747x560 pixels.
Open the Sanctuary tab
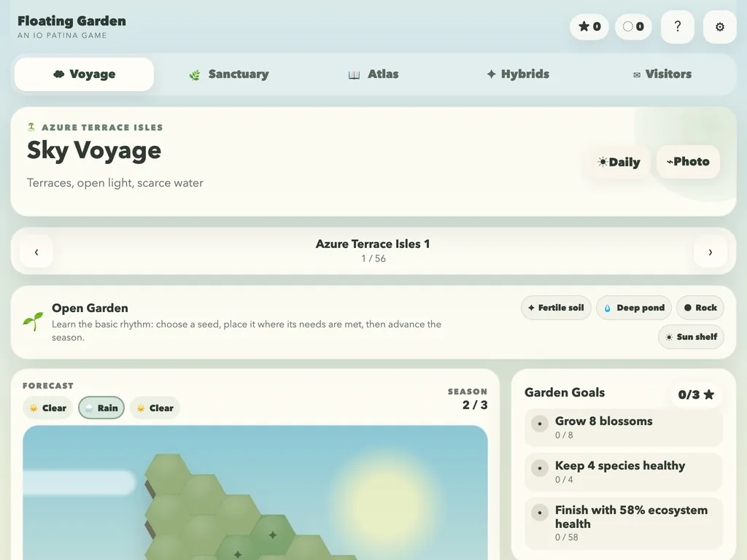229,74
